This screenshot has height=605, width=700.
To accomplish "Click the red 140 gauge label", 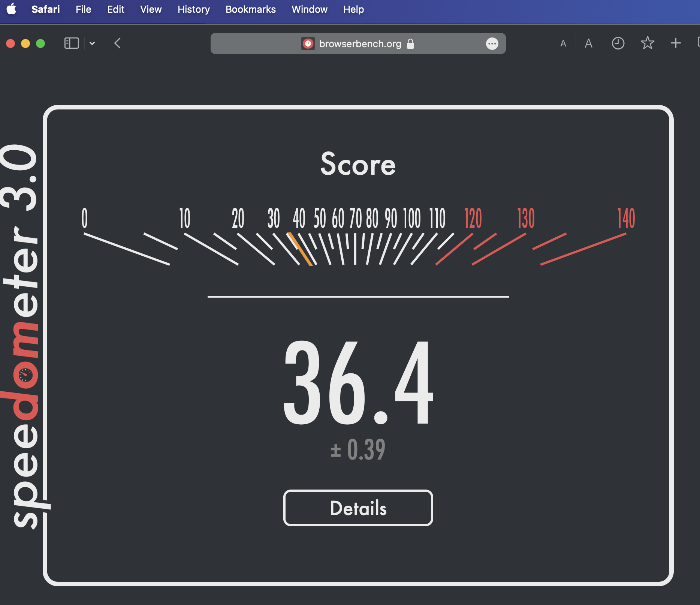I will pos(626,218).
